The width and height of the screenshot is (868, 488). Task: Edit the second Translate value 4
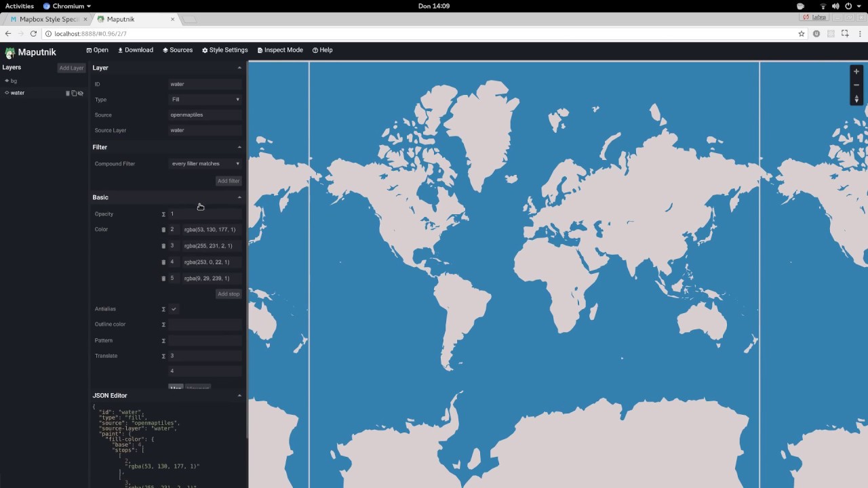205,371
